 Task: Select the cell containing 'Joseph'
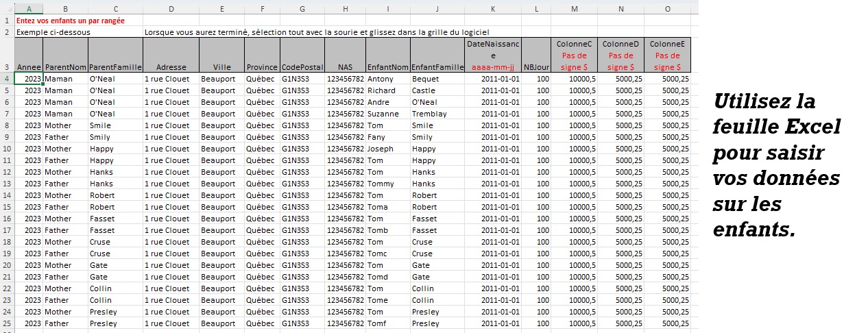point(387,149)
